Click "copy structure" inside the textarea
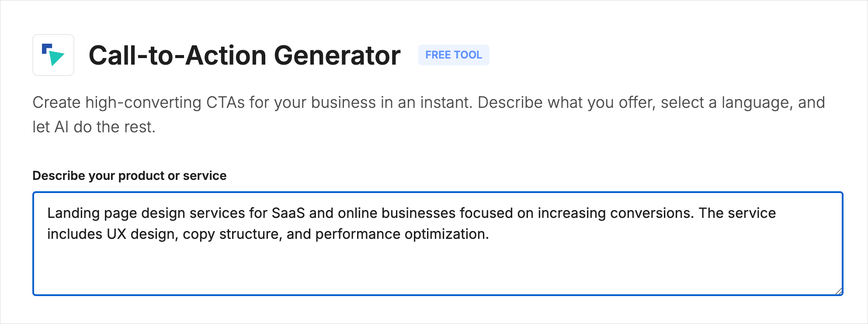 click(x=232, y=234)
